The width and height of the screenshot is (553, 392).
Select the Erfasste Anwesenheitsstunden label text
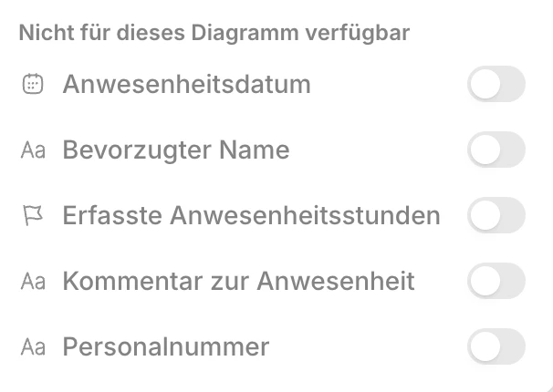251,216
